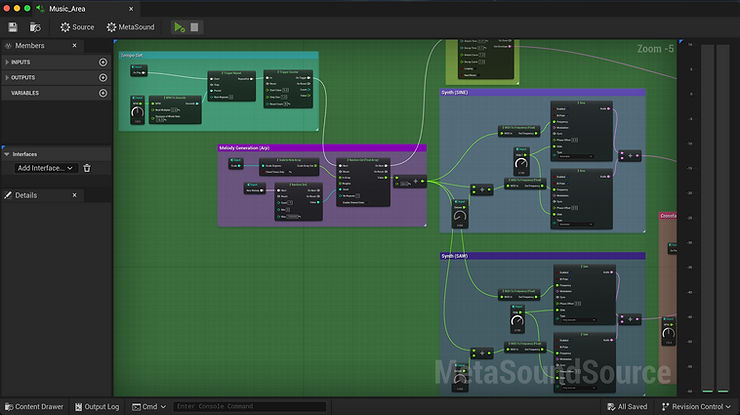Open the Content Drawer
The image size is (740, 415).
(34, 407)
